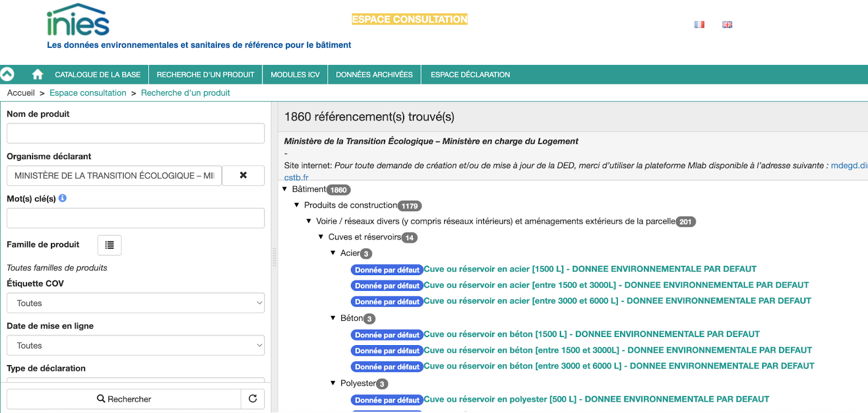Follow the Espace consultation breadcrumb link
The height and width of the screenshot is (413, 868).
pyautogui.click(x=88, y=93)
